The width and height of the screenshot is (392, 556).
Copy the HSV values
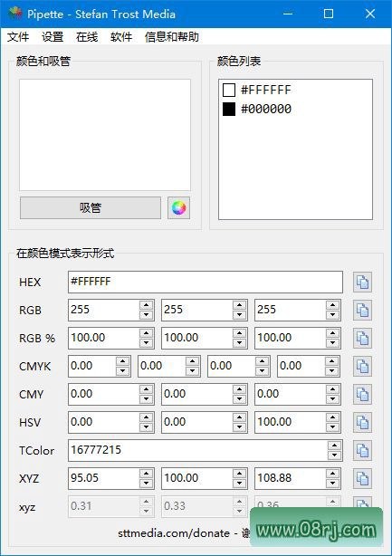pyautogui.click(x=362, y=422)
